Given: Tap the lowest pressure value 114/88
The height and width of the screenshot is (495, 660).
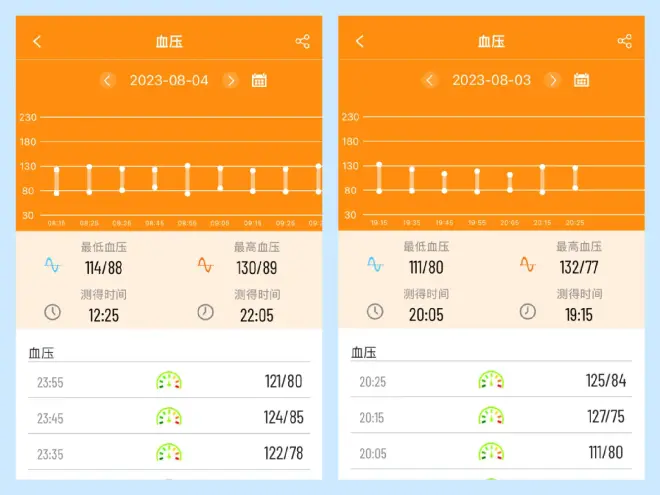Looking at the screenshot, I should (x=104, y=268).
